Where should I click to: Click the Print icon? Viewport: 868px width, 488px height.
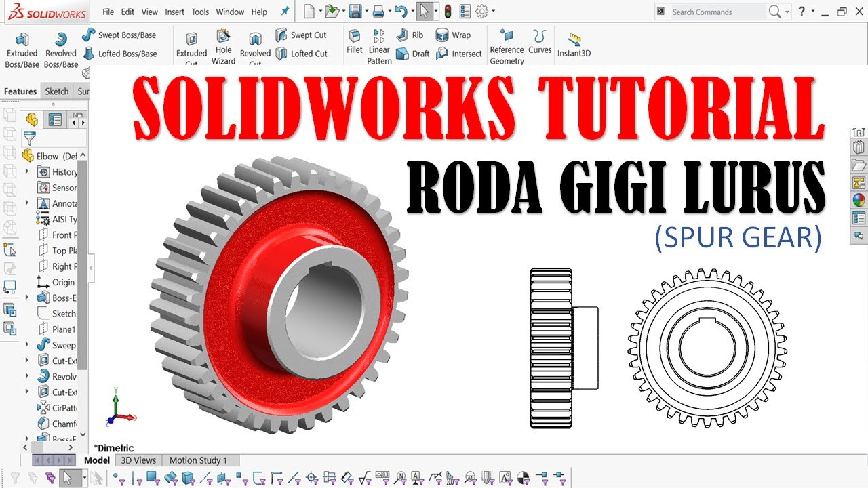[378, 12]
